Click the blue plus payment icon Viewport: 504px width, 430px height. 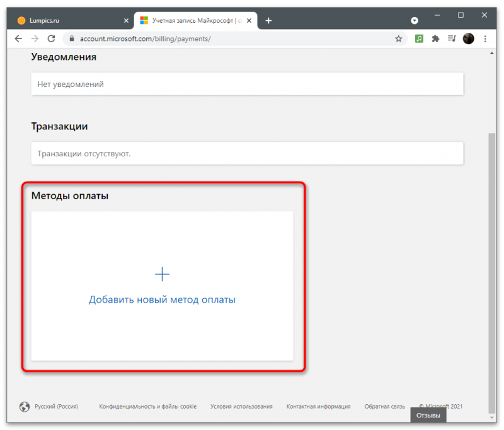(x=162, y=274)
